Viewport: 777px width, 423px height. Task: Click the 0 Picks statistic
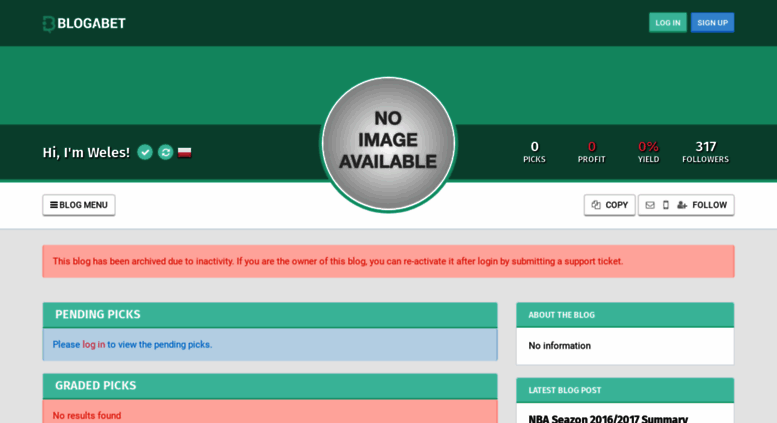click(534, 152)
